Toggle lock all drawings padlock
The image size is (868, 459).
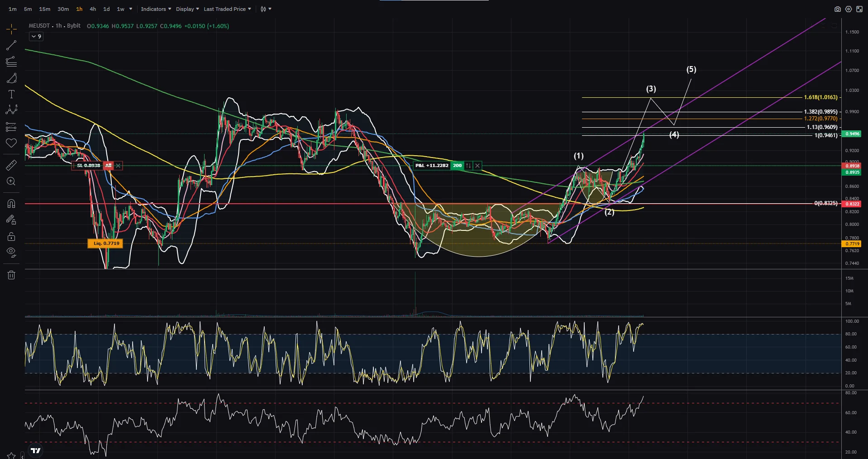click(x=11, y=236)
